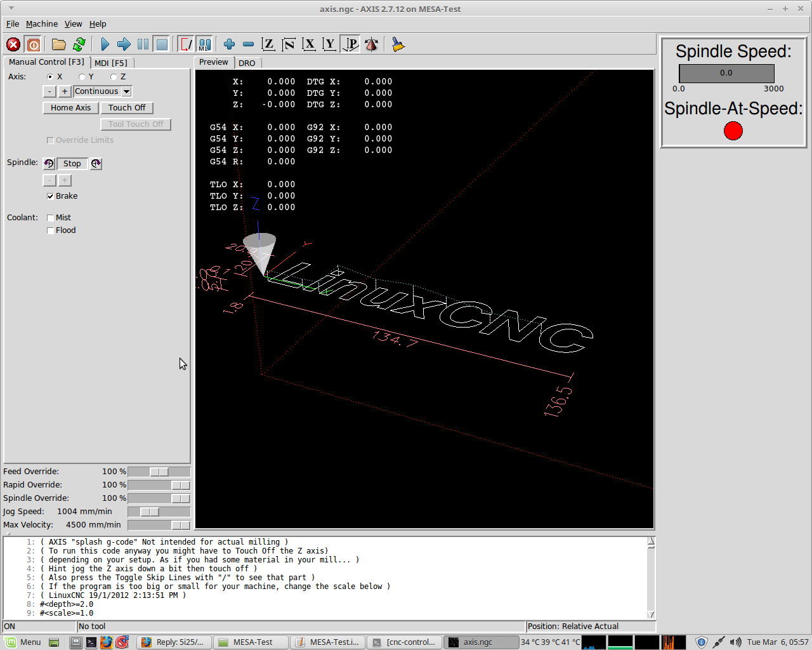Viewport: 812px width, 650px height.
Task: Switch to MDI [F5] tab
Action: (111, 63)
